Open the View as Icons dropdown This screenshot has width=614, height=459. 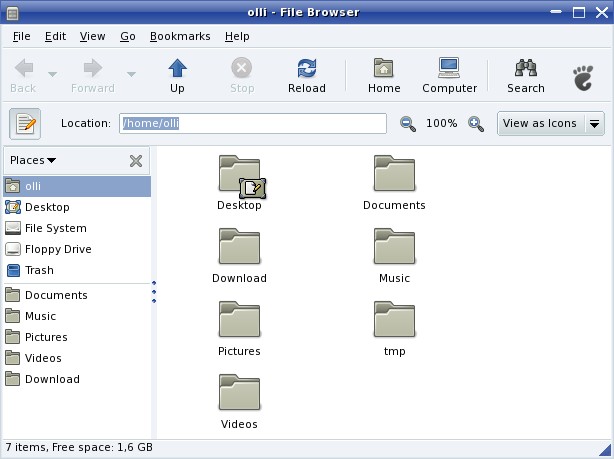[551, 124]
